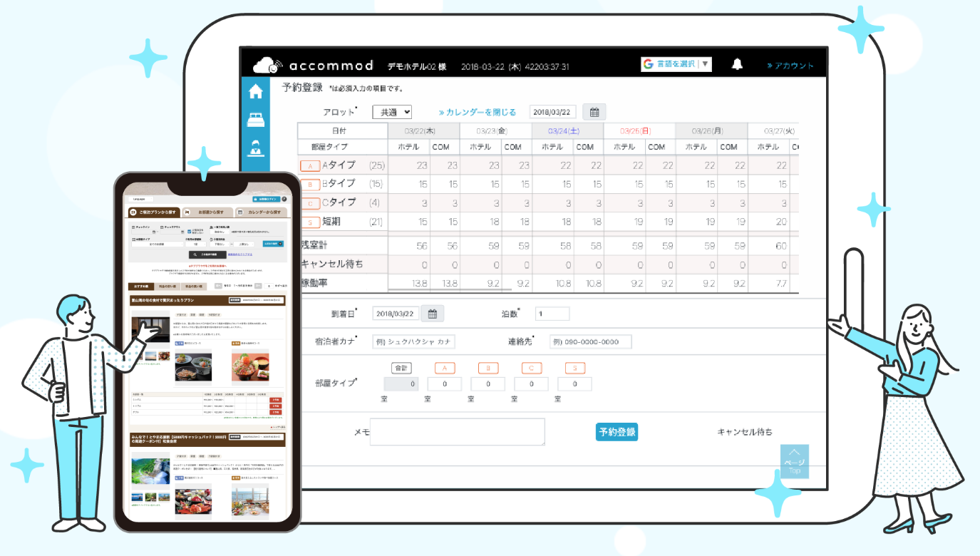Click the help question mark on phone
This screenshot has height=556, width=980.
(284, 199)
